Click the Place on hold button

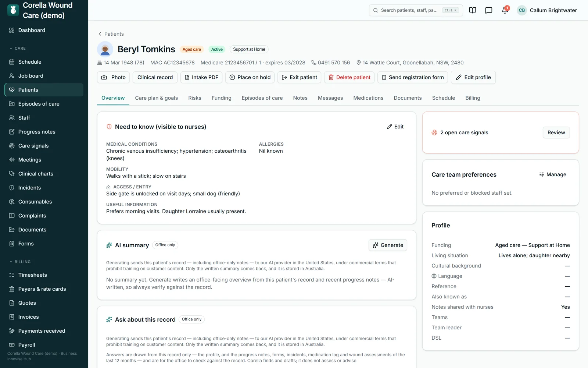[x=250, y=77]
